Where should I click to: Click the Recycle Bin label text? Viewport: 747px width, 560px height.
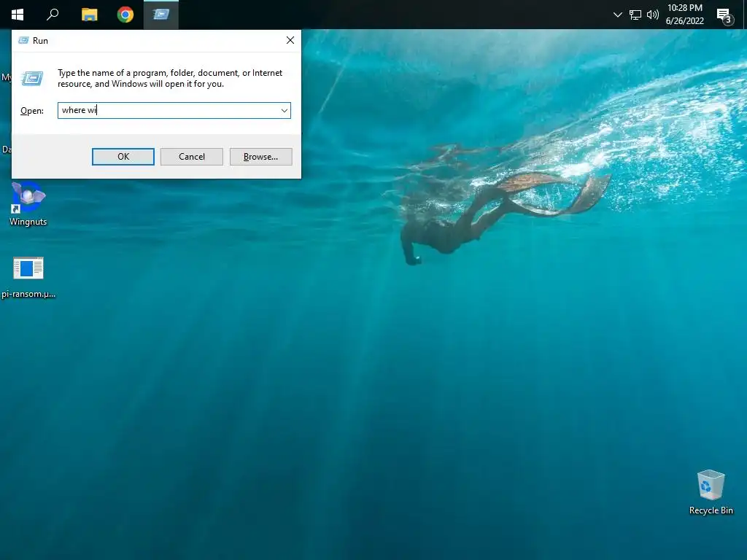(711, 510)
